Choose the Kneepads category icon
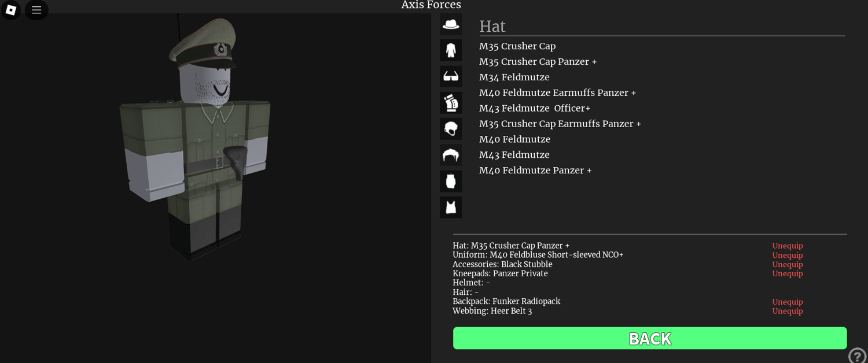Viewport: 868px width, 363px height. [451, 103]
